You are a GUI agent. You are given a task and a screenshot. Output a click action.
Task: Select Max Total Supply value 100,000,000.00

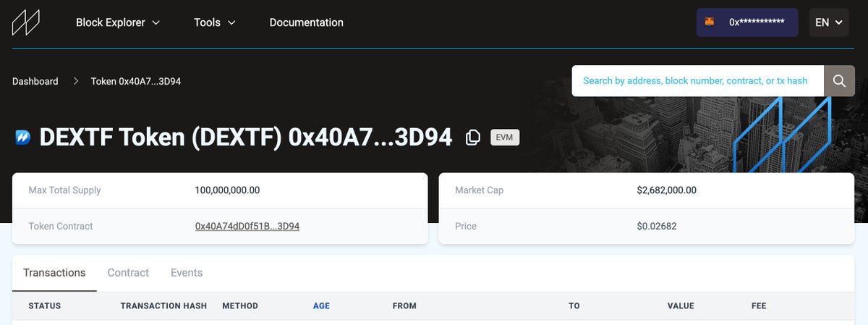click(227, 190)
